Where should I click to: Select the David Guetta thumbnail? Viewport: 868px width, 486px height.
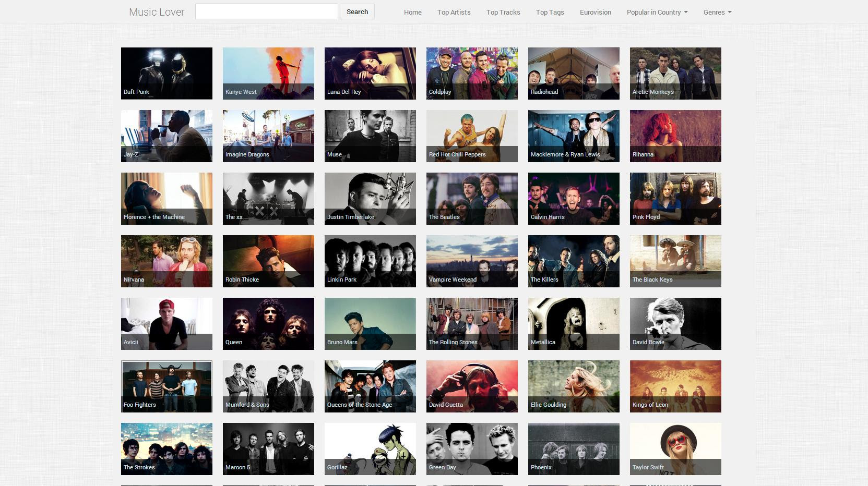point(472,386)
